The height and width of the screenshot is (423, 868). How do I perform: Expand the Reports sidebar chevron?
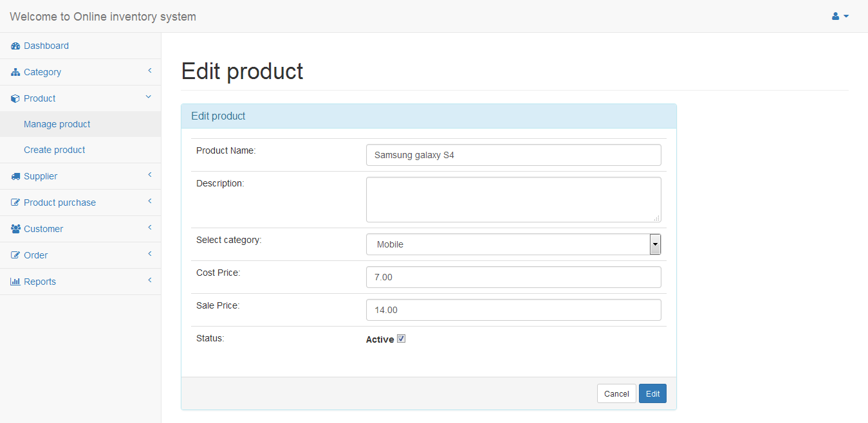click(149, 280)
